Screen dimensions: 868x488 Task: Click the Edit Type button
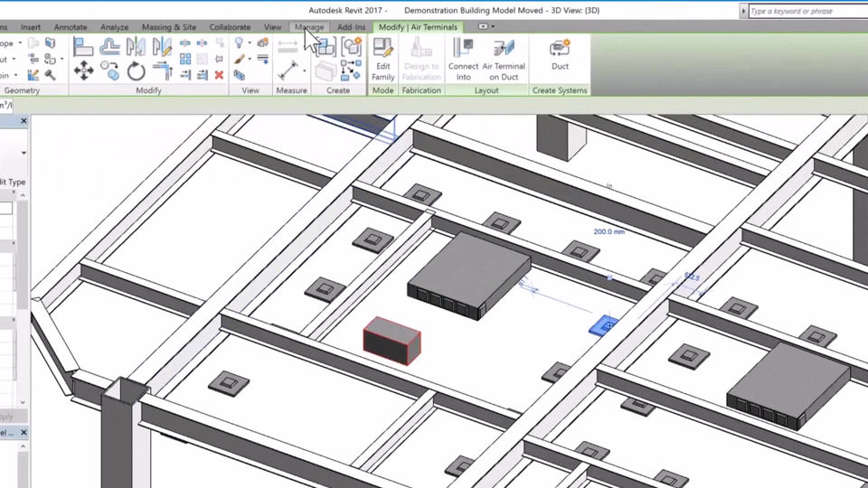pos(13,182)
